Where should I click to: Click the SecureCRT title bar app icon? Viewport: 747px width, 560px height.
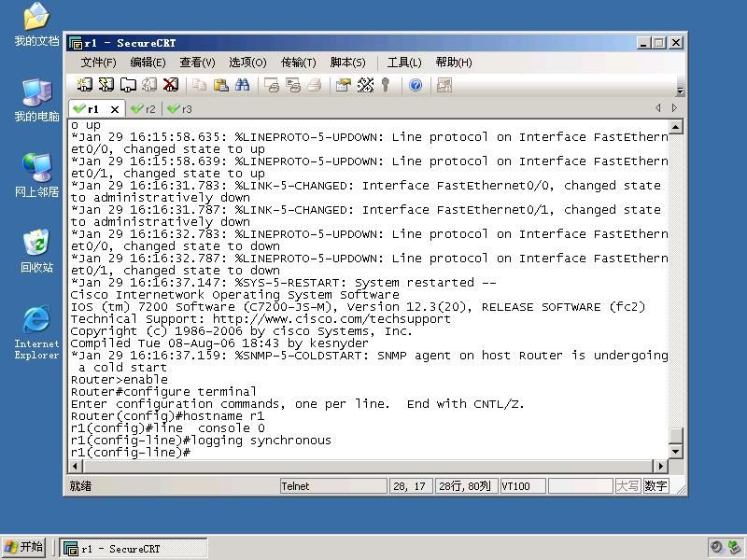pyautogui.click(x=76, y=43)
